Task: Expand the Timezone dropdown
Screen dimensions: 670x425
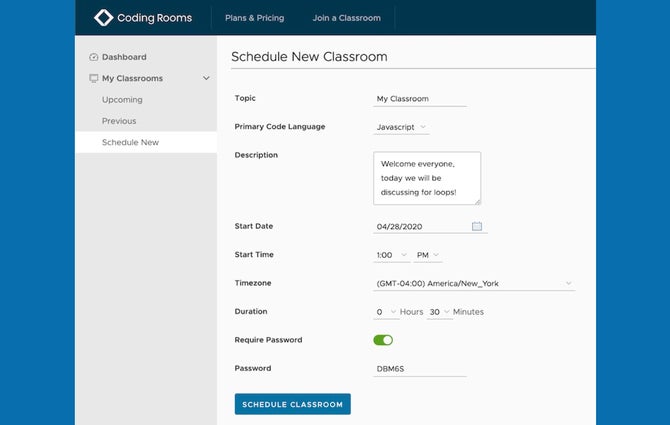Action: tap(474, 283)
